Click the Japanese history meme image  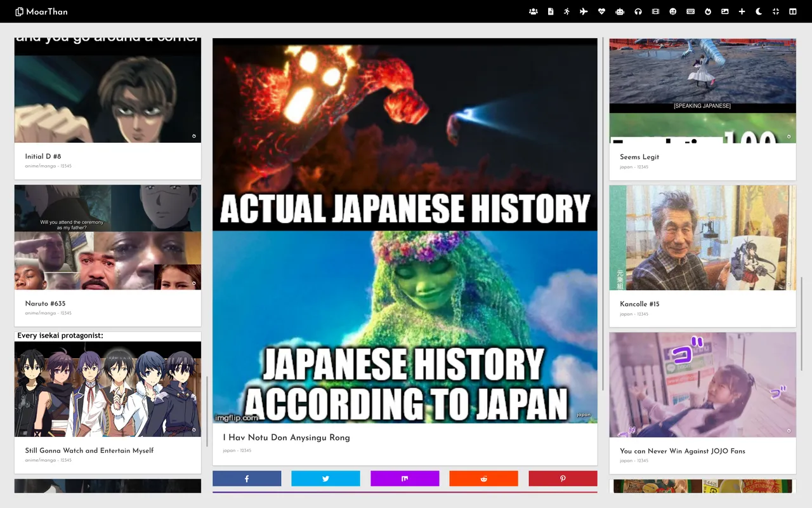405,231
